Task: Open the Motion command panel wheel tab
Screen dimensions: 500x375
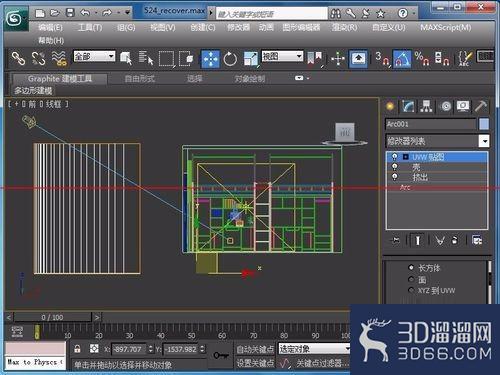Action: [x=446, y=107]
